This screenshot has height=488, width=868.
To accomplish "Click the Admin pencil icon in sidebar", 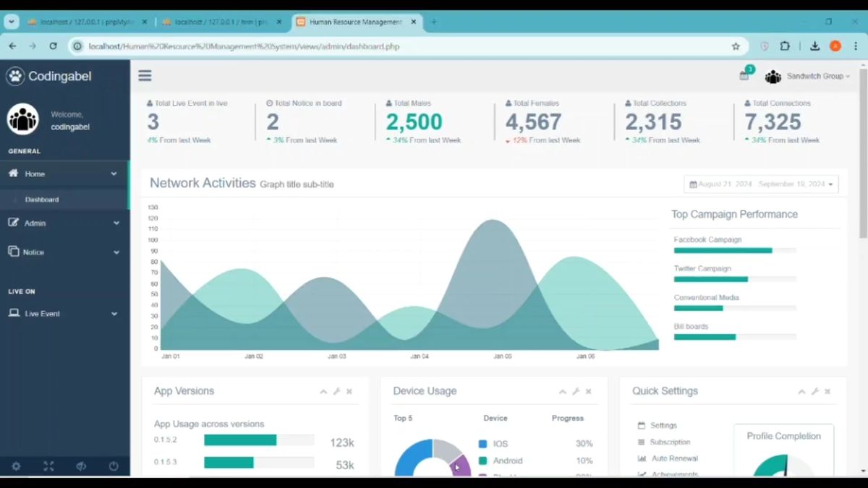I will [x=14, y=223].
